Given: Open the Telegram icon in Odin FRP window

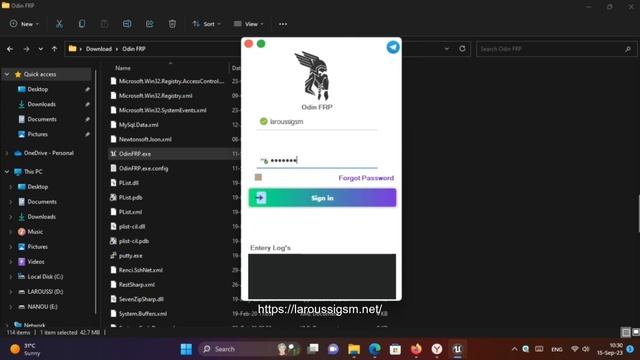Looking at the screenshot, I should [x=393, y=47].
